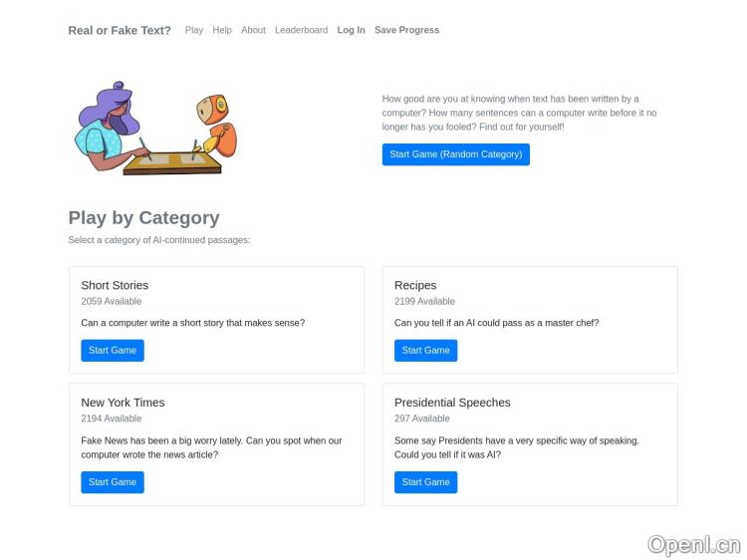Start Game in the Short Stories category
The image size is (747, 560).
pyautogui.click(x=113, y=351)
